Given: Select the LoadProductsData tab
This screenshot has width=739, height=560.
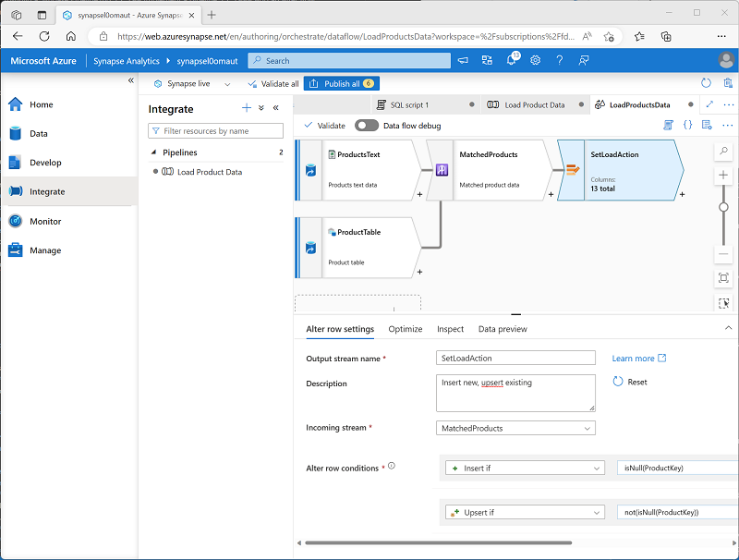Looking at the screenshot, I should 644,104.
